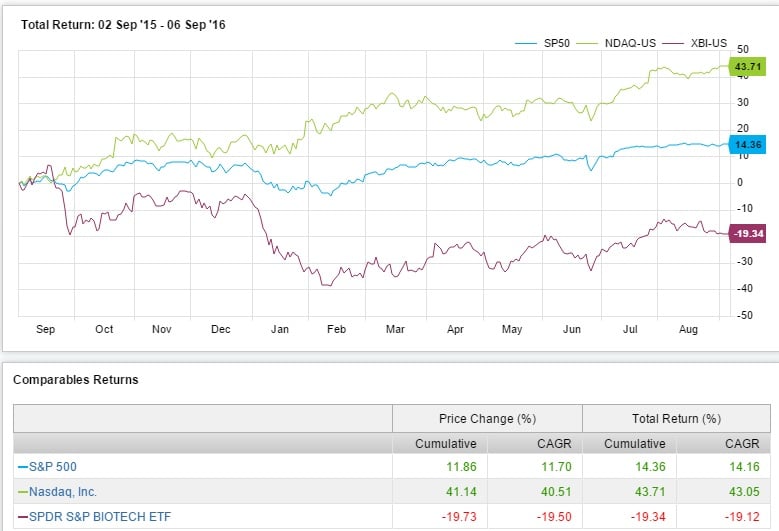Select the Nasdaq 41.14 cumulative price cell
The height and width of the screenshot is (531, 779).
pyautogui.click(x=440, y=491)
